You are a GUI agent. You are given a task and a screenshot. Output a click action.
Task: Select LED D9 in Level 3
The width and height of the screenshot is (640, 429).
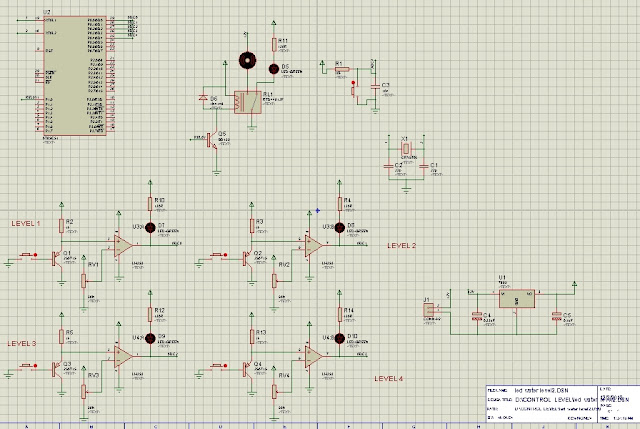150,338
